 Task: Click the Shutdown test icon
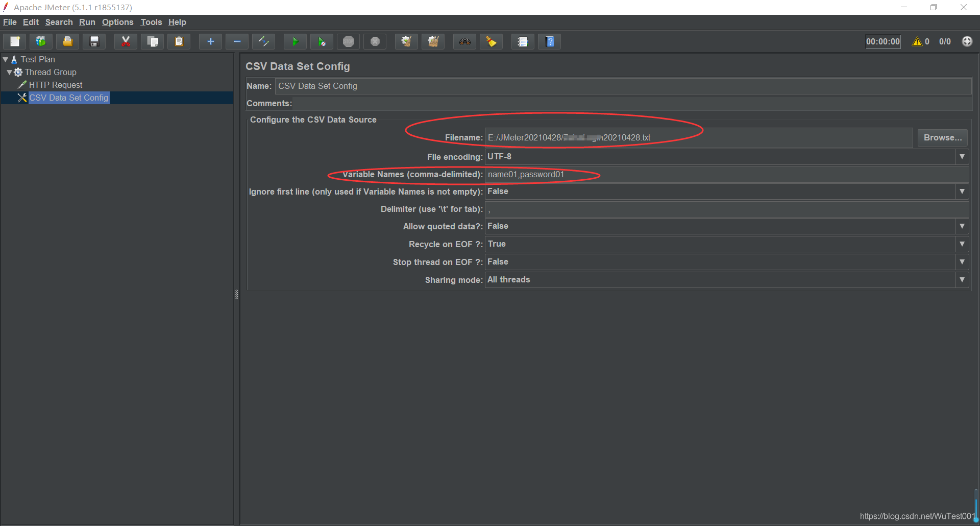point(375,41)
